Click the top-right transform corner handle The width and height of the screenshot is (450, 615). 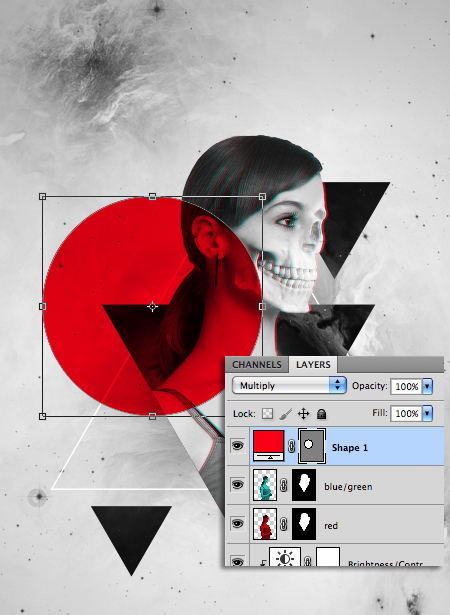(262, 196)
